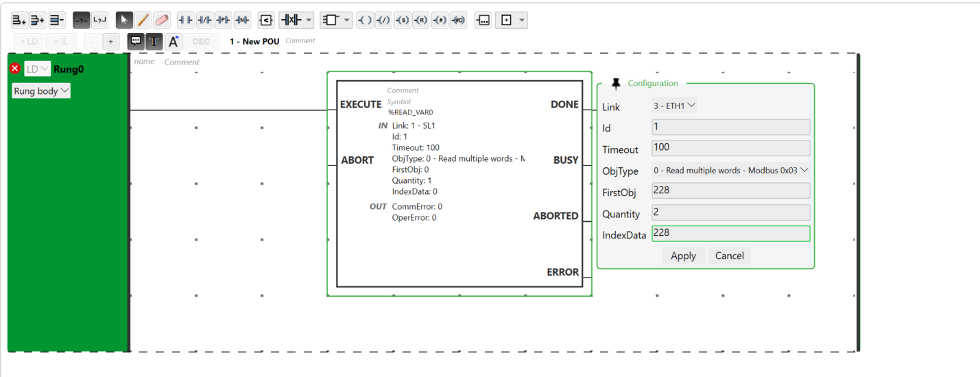The width and height of the screenshot is (980, 377).
Task: Toggle the symbol text 'T' button
Action: (x=154, y=41)
